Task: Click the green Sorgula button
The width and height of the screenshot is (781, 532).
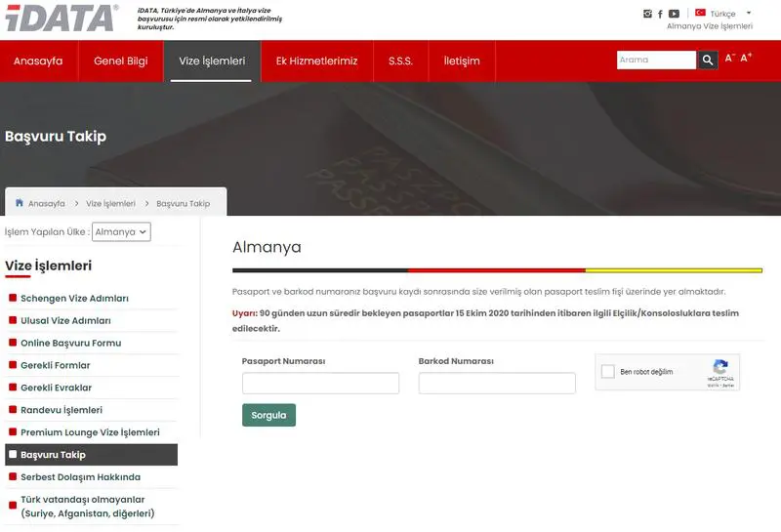Action: pyautogui.click(x=269, y=415)
